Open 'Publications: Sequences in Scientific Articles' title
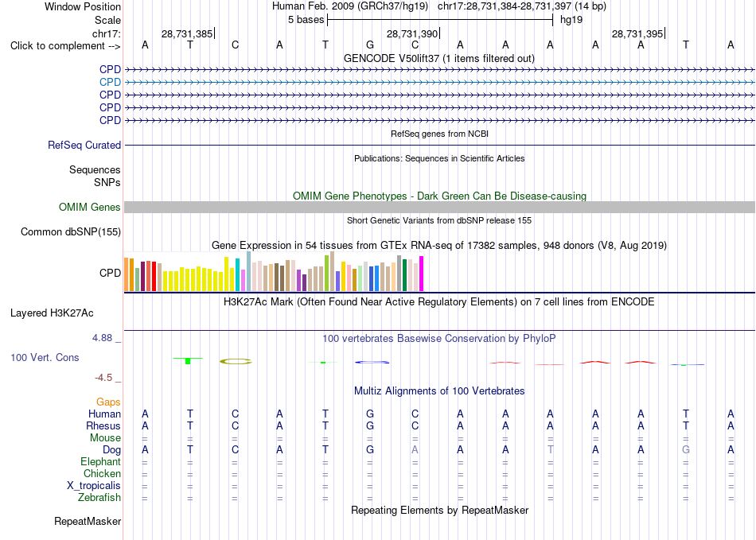Image resolution: width=756 pixels, height=540 pixels. pos(439,158)
